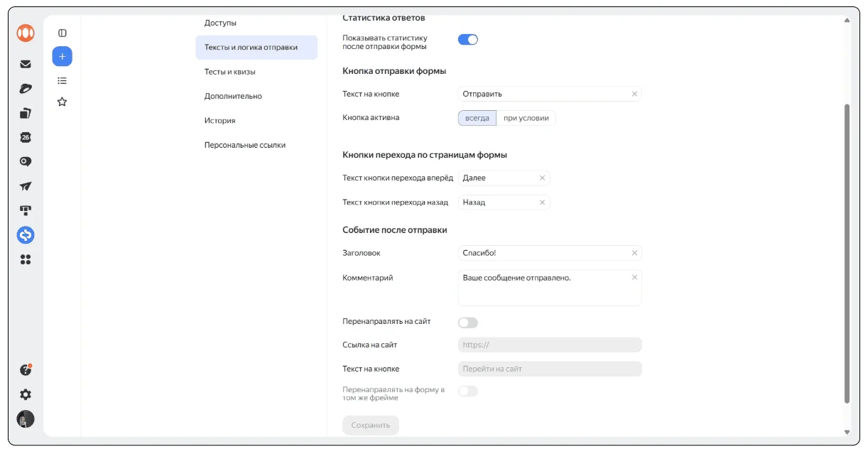The width and height of the screenshot is (868, 454).
Task: Open the forms list icon
Action: (63, 81)
